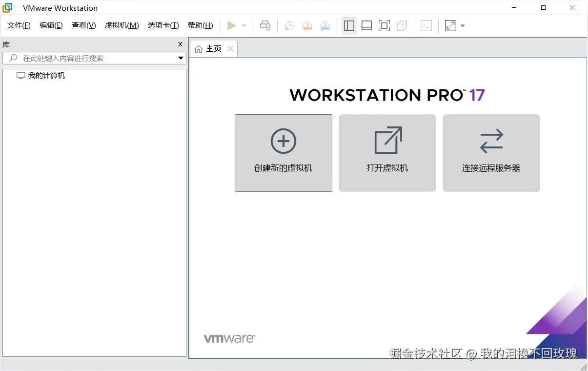The image size is (588, 371).
Task: Click the VMware Workstation title bar icon
Action: [7, 8]
